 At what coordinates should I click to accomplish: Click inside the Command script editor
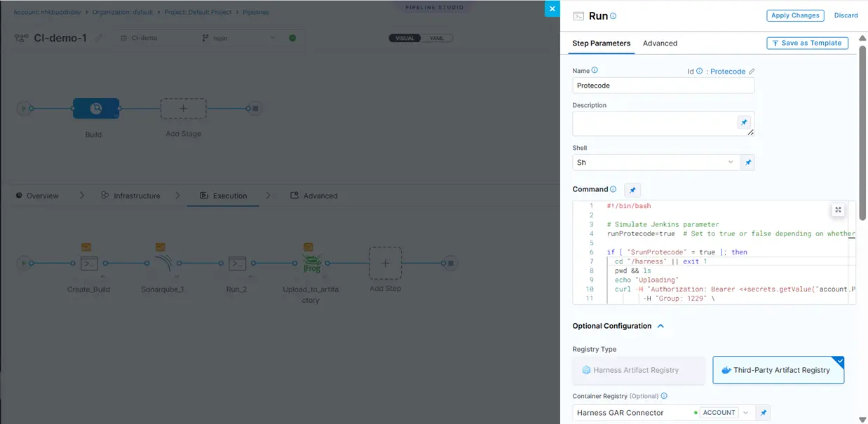coord(714,252)
